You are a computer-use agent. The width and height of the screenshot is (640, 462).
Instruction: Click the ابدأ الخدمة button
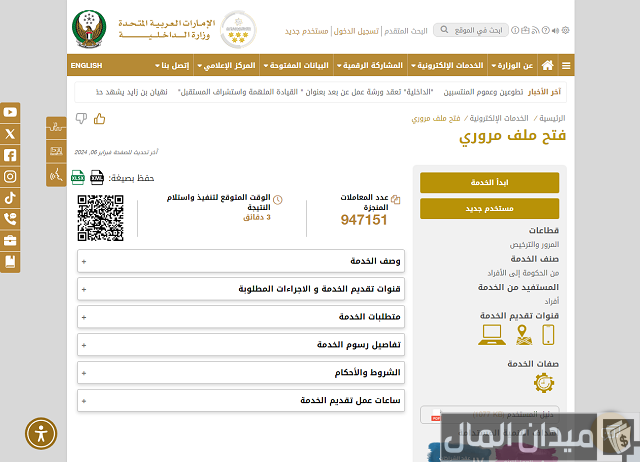tap(489, 182)
